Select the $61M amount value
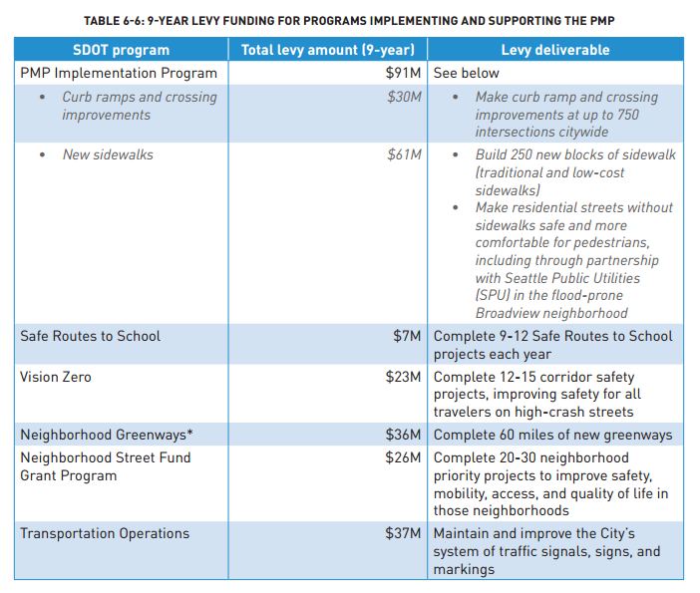 pyautogui.click(x=405, y=154)
